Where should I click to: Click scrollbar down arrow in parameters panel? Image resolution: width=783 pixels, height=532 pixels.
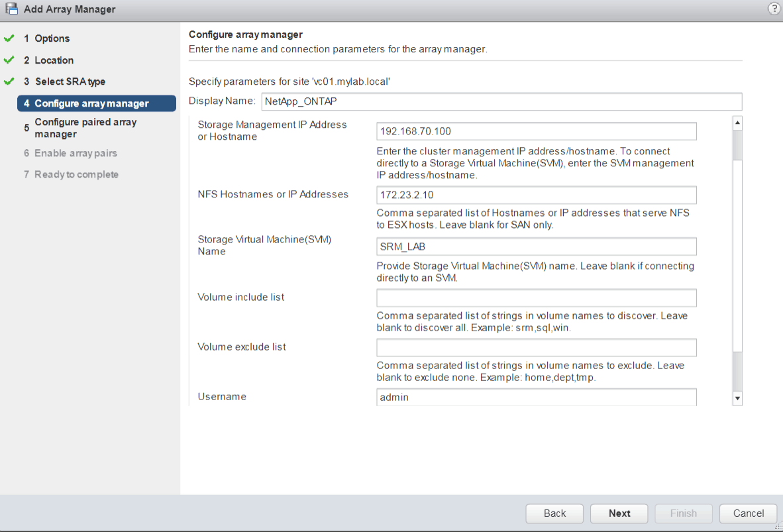tap(737, 398)
